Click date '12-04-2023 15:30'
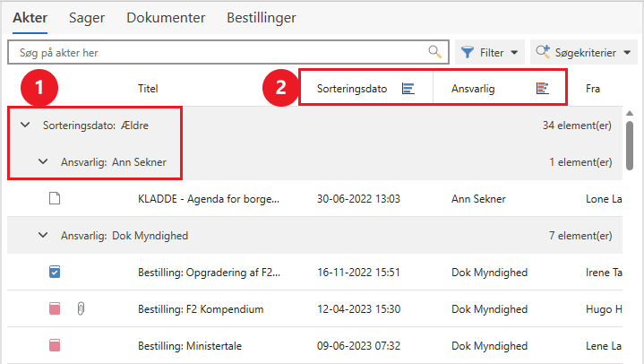 click(x=358, y=309)
